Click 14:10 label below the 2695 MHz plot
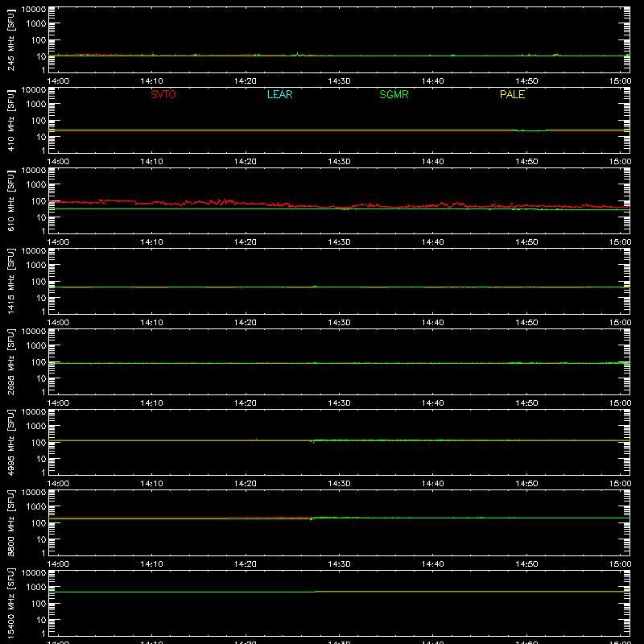Viewport: 644px width, 644px height. click(x=151, y=403)
